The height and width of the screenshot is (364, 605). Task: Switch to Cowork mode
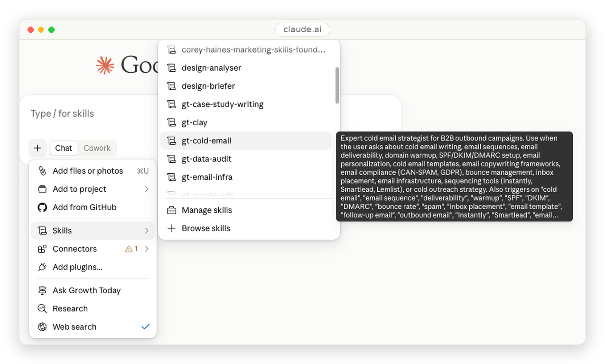tap(97, 148)
